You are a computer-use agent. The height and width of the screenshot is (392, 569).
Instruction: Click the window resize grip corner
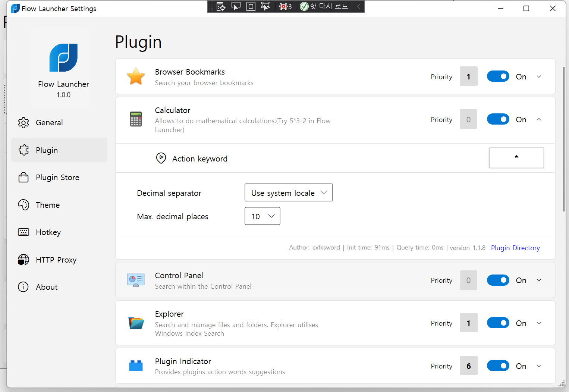click(x=562, y=384)
